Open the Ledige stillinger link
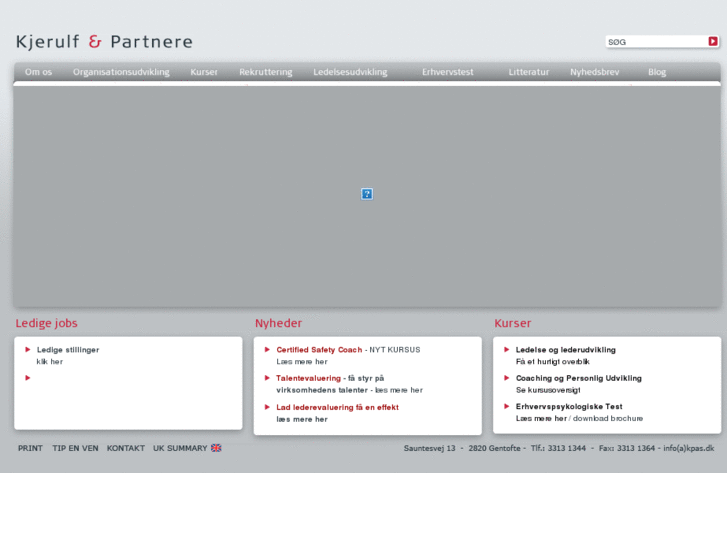Viewport: 727px width, 545px height. 68,350
